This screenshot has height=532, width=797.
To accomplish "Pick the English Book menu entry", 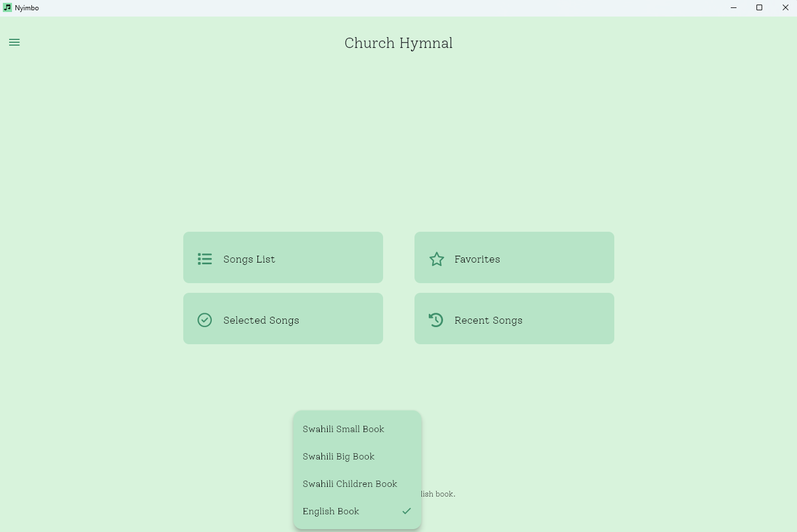I will (331, 511).
